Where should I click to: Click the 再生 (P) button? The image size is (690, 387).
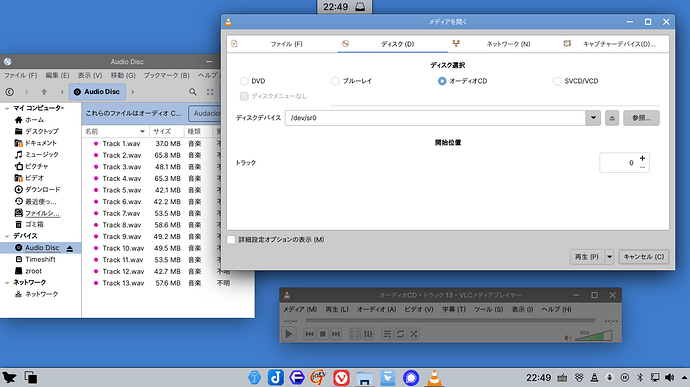coord(587,257)
